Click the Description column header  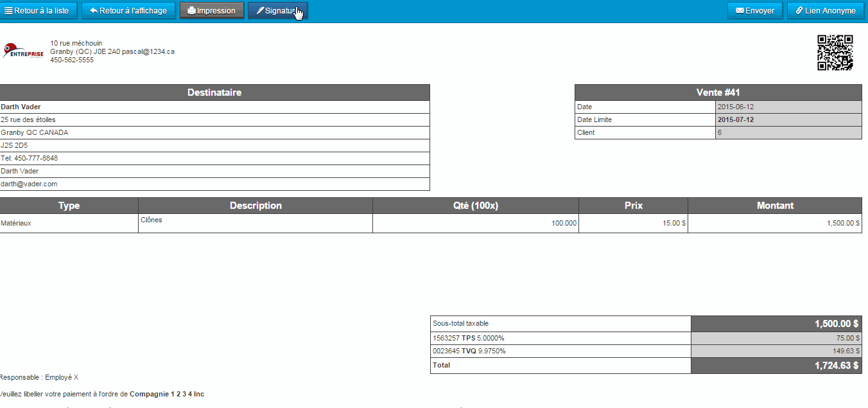coord(256,206)
